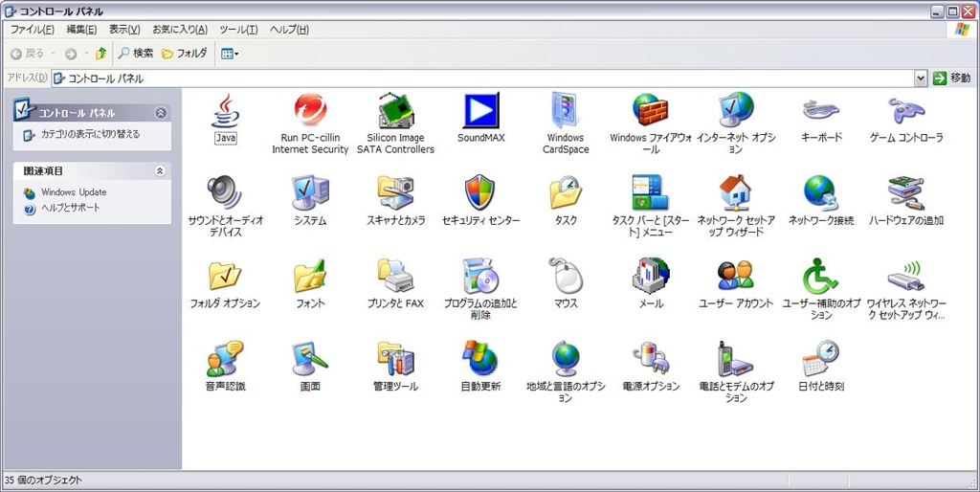The width and height of the screenshot is (980, 492).
Task: Open the メール icon
Action: (651, 276)
